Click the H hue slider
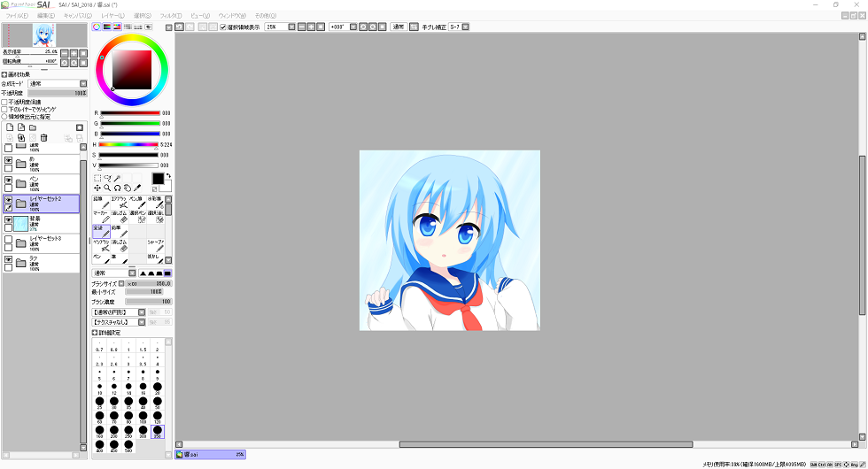The height and width of the screenshot is (469, 868). [128, 144]
